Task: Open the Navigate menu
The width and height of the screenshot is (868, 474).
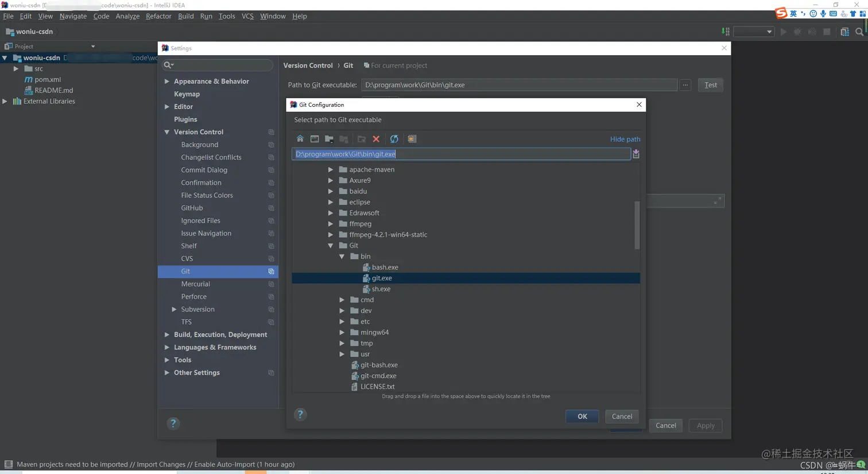Action: pos(73,16)
